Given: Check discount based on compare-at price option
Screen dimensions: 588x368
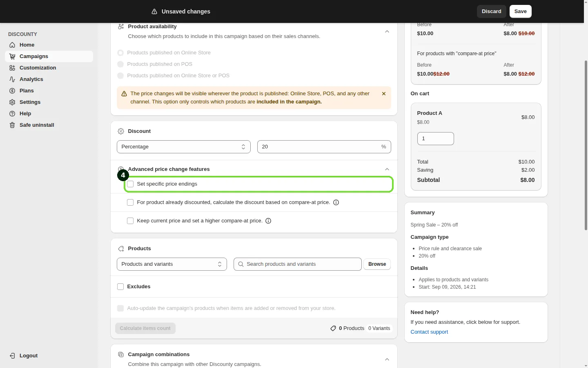Looking at the screenshot, I should (x=130, y=202).
